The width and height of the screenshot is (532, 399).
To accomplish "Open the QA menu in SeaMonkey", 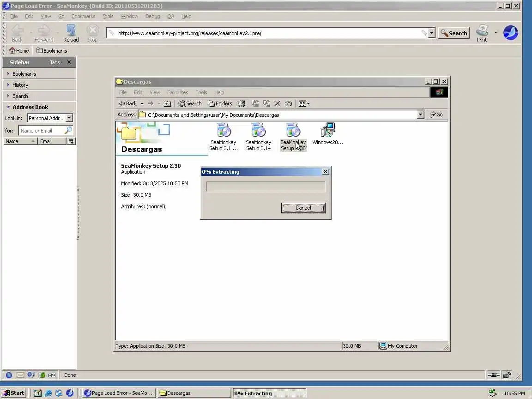I will click(171, 16).
